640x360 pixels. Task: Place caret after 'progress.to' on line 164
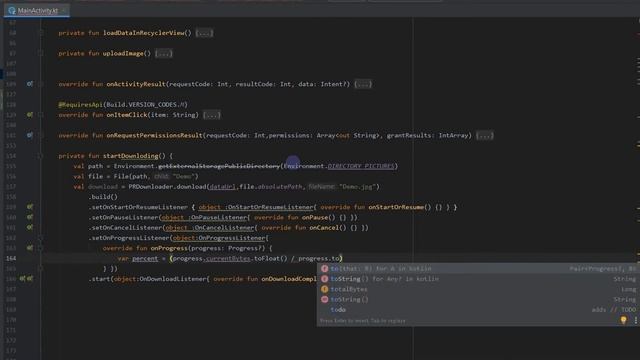click(340, 258)
